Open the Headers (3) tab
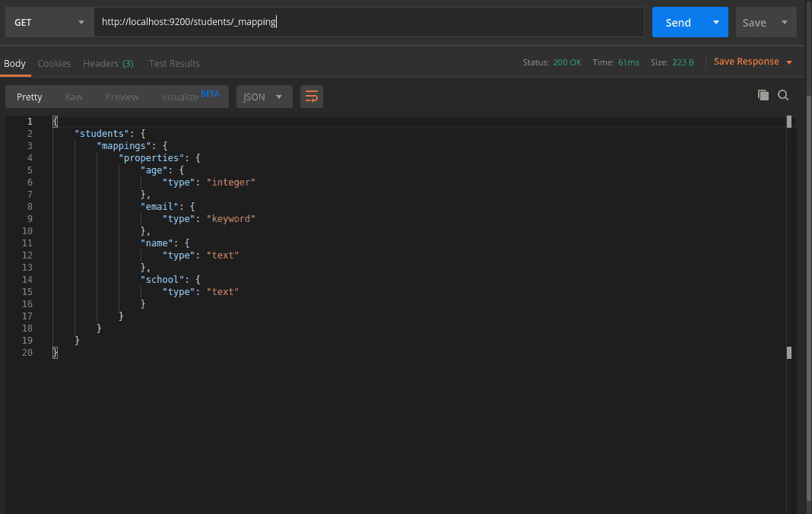Image resolution: width=812 pixels, height=514 pixels. (x=108, y=63)
